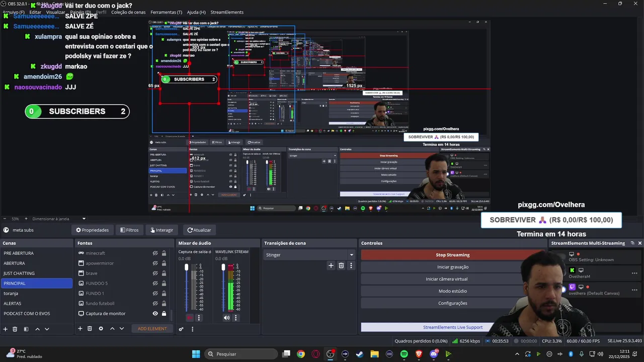Open Stinger transition dropdown
Viewport: 644px width, 362px height.
(309, 255)
